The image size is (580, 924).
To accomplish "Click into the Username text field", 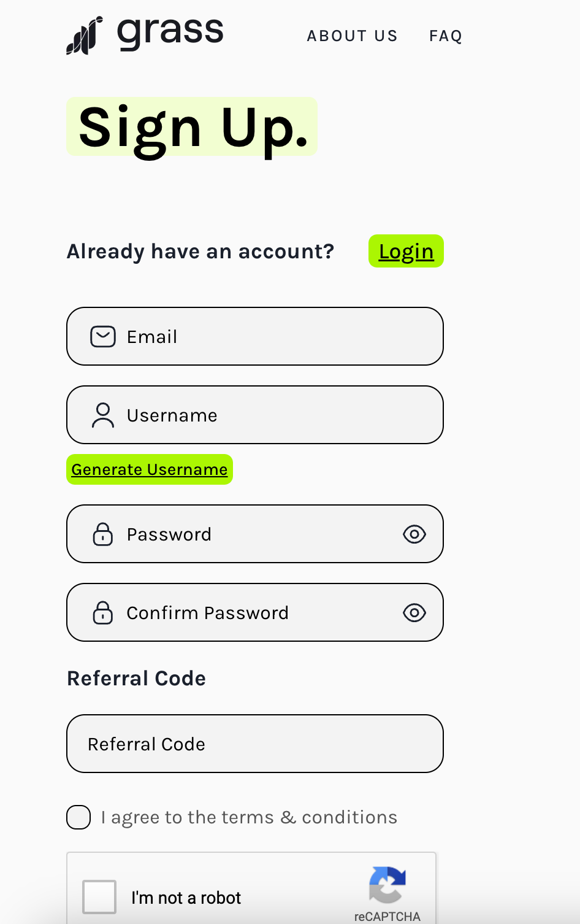I will pyautogui.click(x=270, y=415).
